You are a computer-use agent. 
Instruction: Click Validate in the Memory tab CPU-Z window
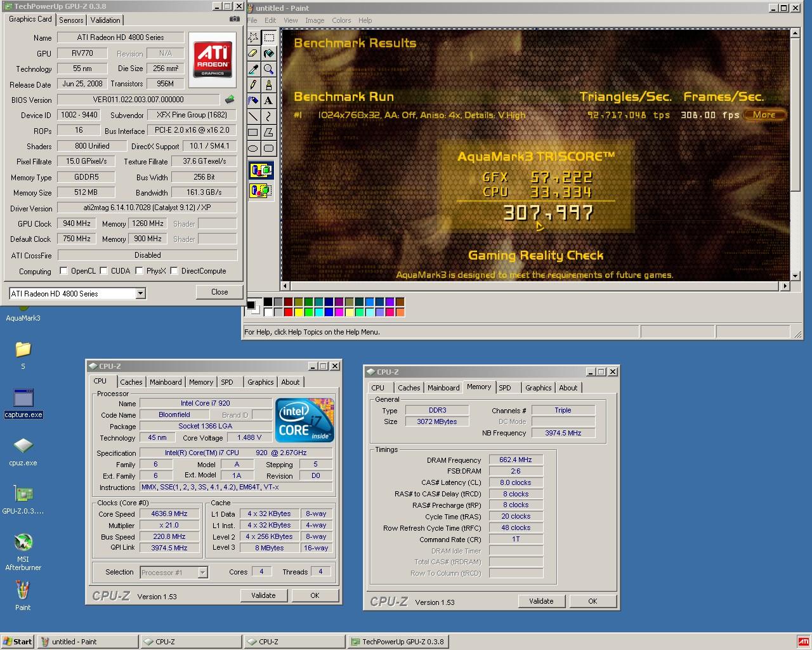541,601
